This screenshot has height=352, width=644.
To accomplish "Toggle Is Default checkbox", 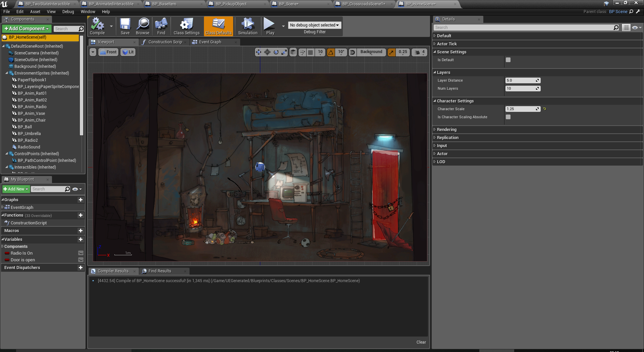I will (x=508, y=60).
